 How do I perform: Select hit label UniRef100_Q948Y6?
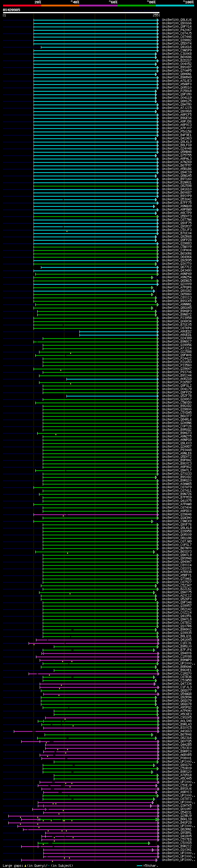(x=177, y=653)
